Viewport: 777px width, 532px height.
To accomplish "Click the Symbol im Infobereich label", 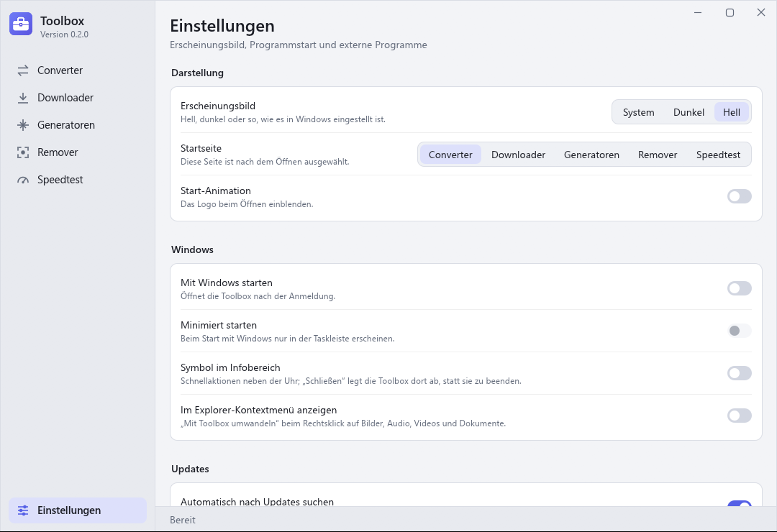I will click(230, 367).
